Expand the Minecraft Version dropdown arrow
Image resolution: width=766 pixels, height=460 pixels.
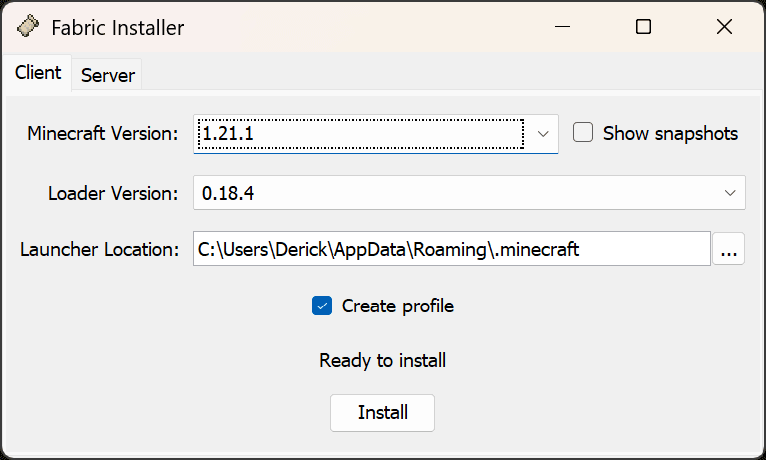coord(543,133)
